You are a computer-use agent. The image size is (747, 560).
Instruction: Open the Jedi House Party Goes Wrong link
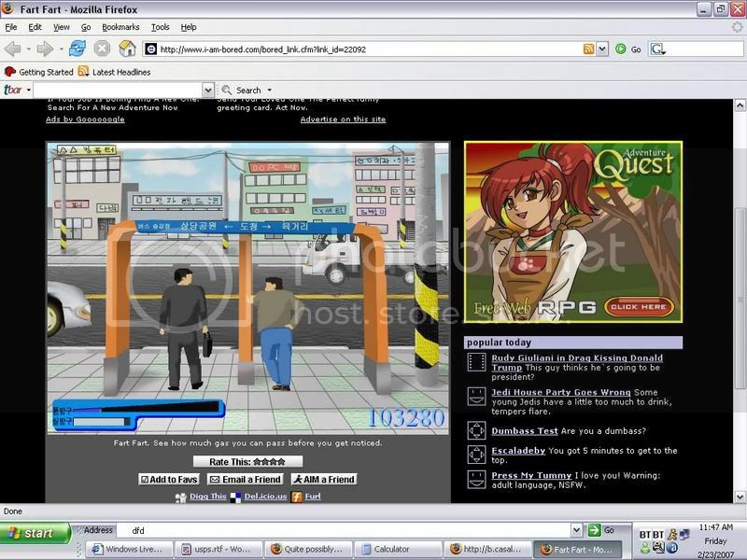pos(561,392)
